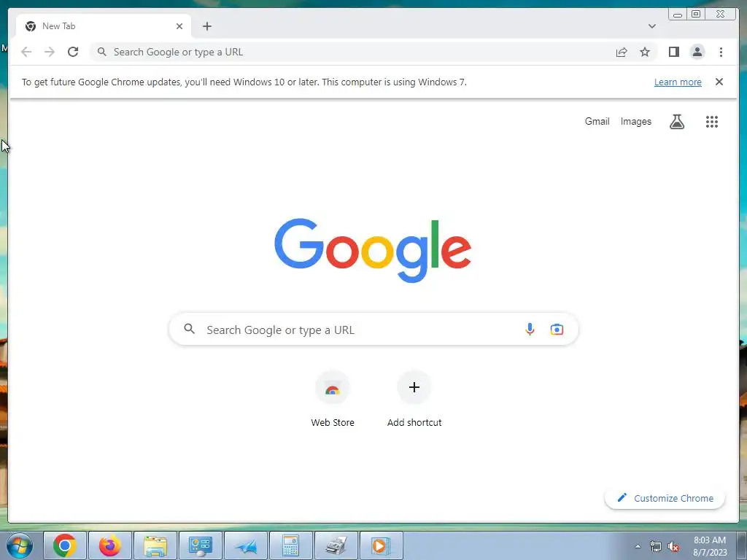This screenshot has width=747, height=560.
Task: Open the Search Labs flask icon
Action: (676, 122)
